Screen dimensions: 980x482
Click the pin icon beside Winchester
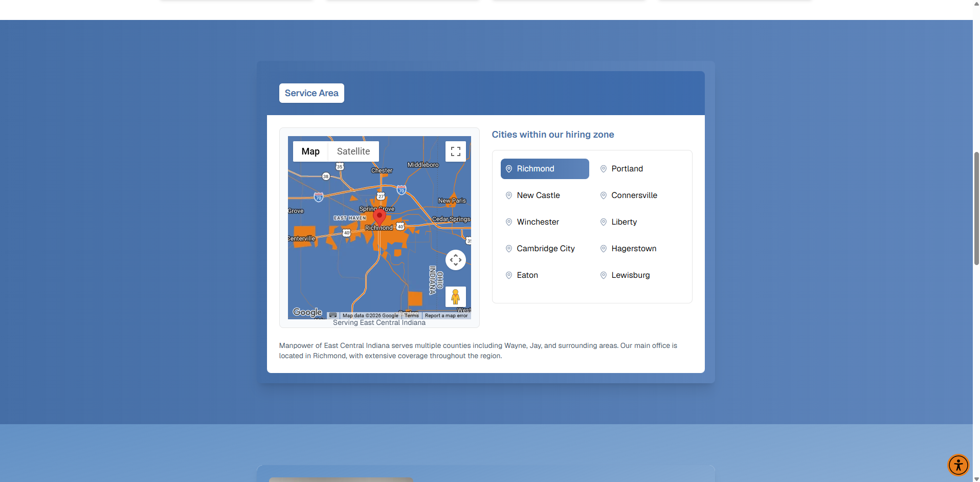pyautogui.click(x=509, y=222)
